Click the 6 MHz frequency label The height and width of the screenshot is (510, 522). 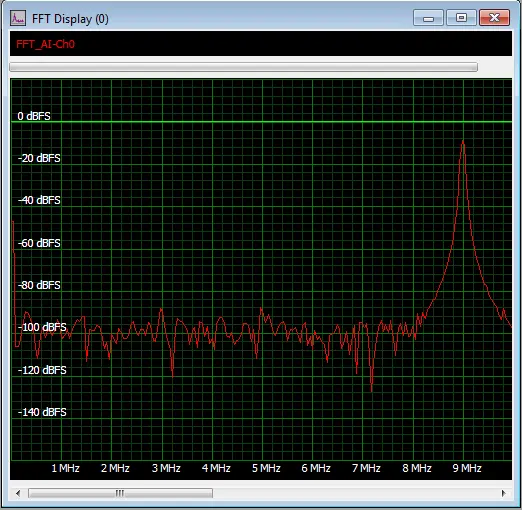coord(316,468)
